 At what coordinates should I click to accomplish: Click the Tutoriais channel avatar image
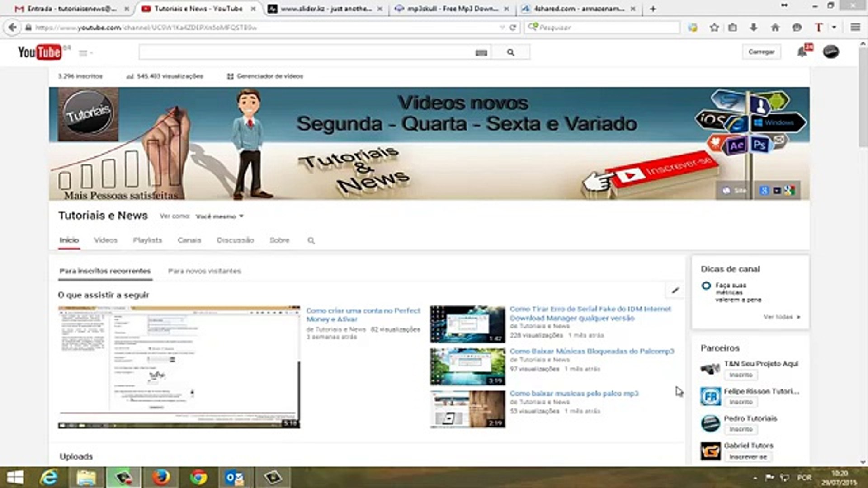[88, 114]
